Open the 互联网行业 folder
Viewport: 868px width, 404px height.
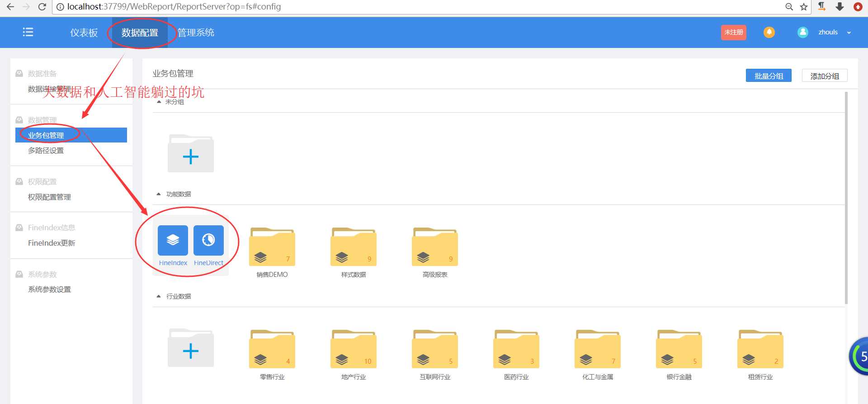click(435, 349)
